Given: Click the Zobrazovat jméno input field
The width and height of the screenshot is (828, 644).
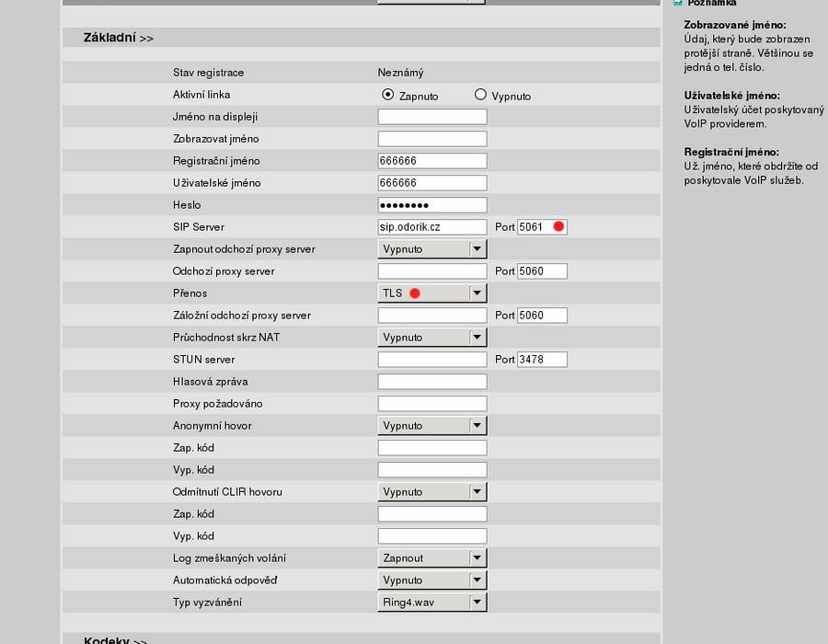Looking at the screenshot, I should pyautogui.click(x=432, y=139).
